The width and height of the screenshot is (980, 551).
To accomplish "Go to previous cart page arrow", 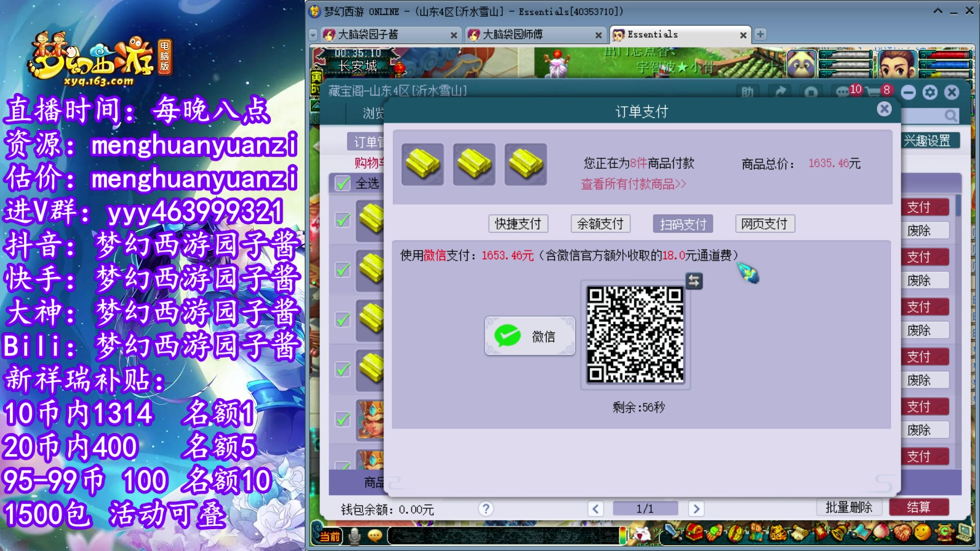I will click(x=595, y=509).
